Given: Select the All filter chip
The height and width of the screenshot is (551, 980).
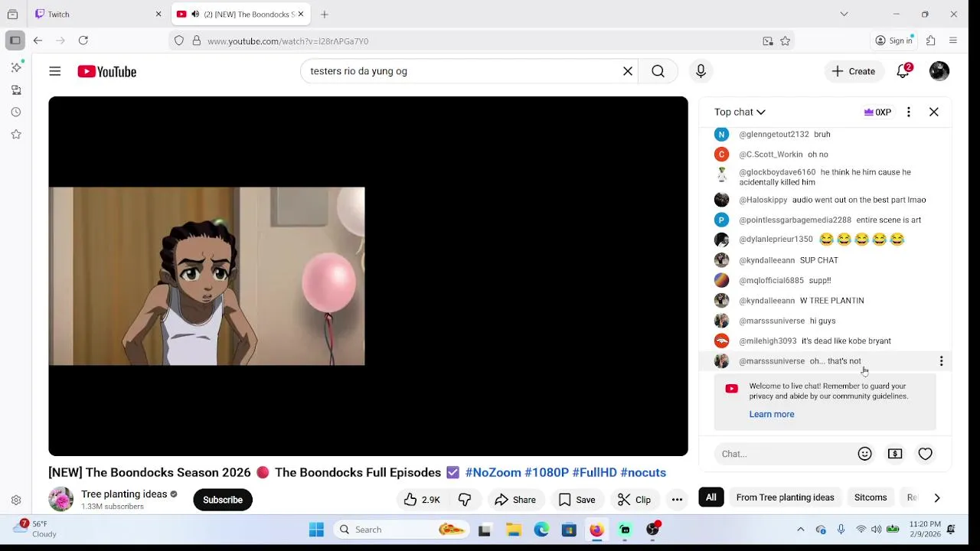Looking at the screenshot, I should click(x=711, y=497).
